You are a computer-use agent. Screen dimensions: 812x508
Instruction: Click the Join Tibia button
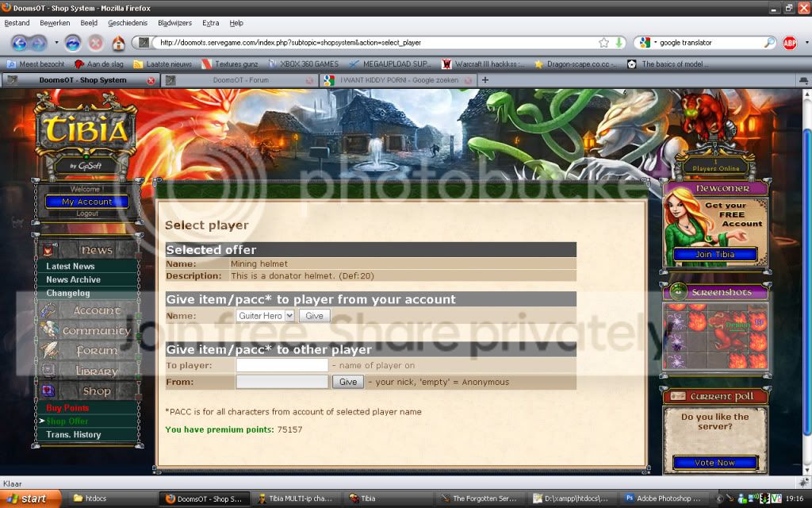point(715,254)
